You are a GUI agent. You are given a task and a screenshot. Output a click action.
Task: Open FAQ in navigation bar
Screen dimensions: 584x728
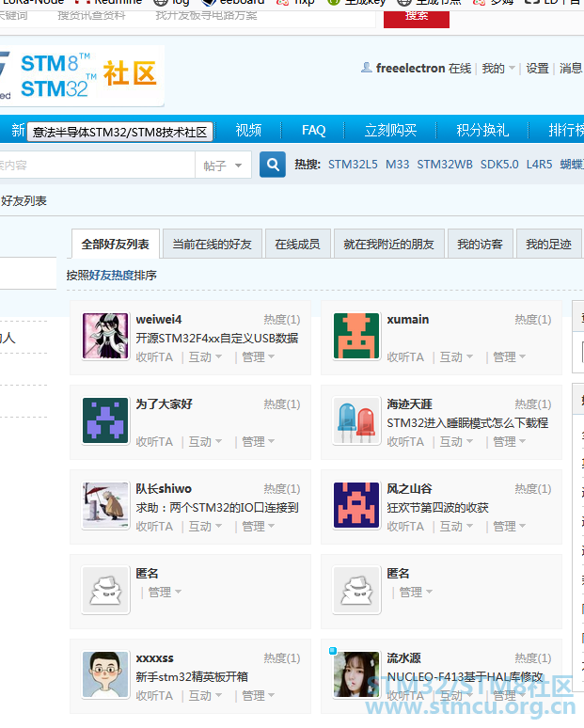[x=314, y=130]
